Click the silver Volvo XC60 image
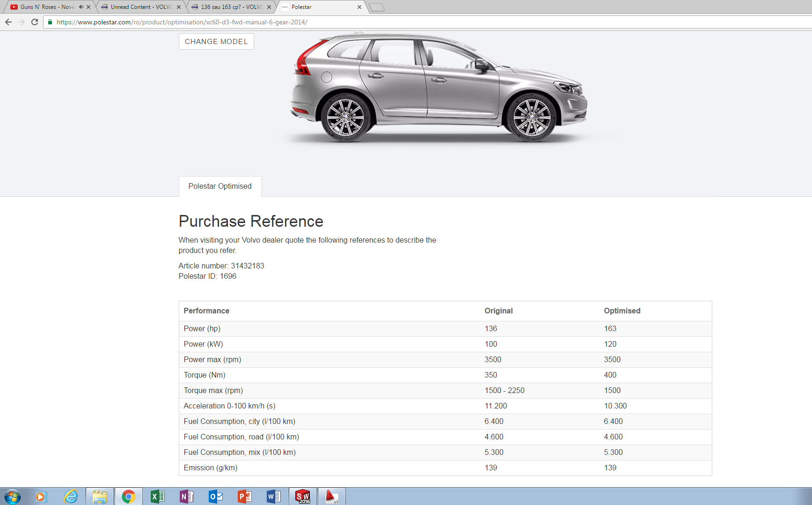 pos(439,88)
